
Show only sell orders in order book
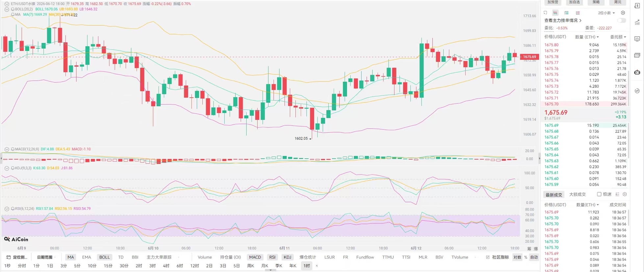coord(578,13)
